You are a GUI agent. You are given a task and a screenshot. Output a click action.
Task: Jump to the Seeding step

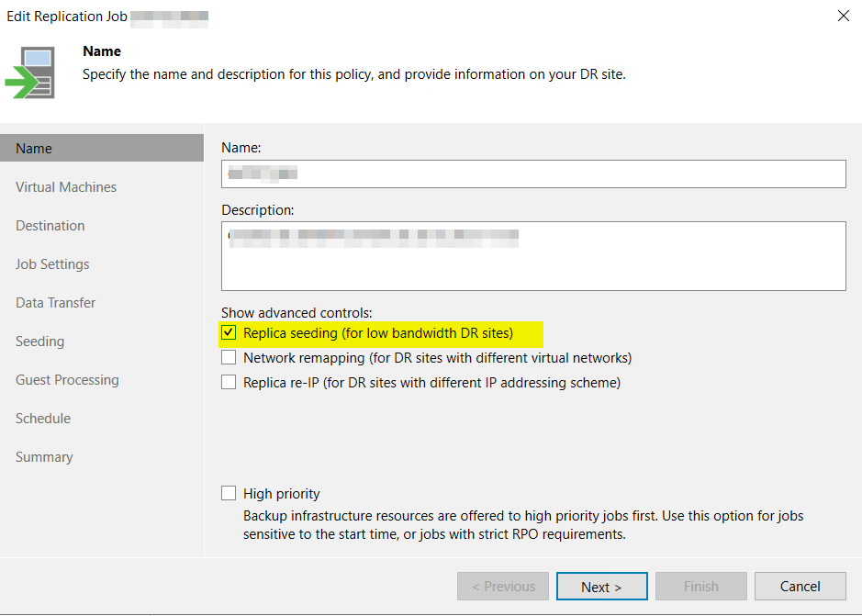(x=40, y=342)
